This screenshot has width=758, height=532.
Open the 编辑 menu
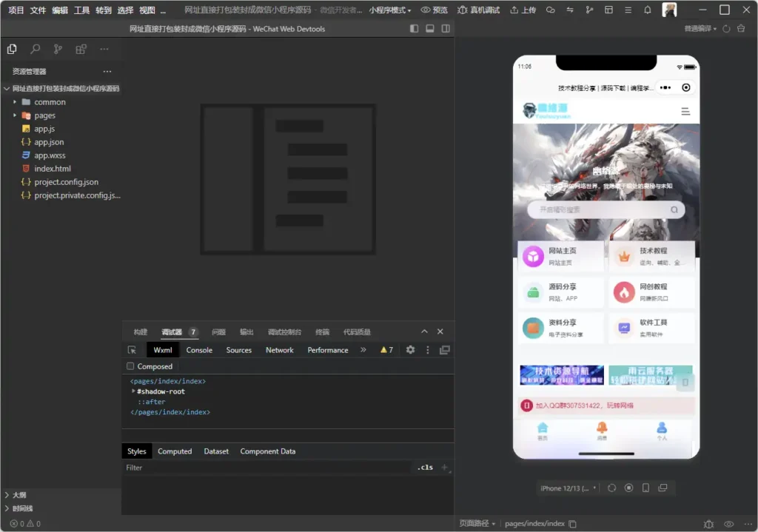60,10
